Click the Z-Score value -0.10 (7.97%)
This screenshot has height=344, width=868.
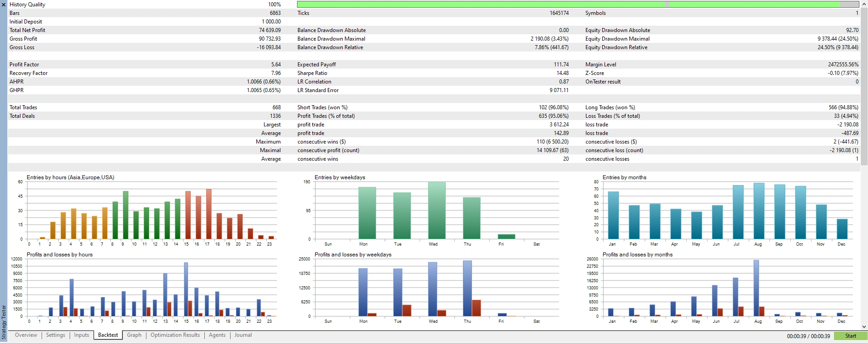tap(843, 73)
